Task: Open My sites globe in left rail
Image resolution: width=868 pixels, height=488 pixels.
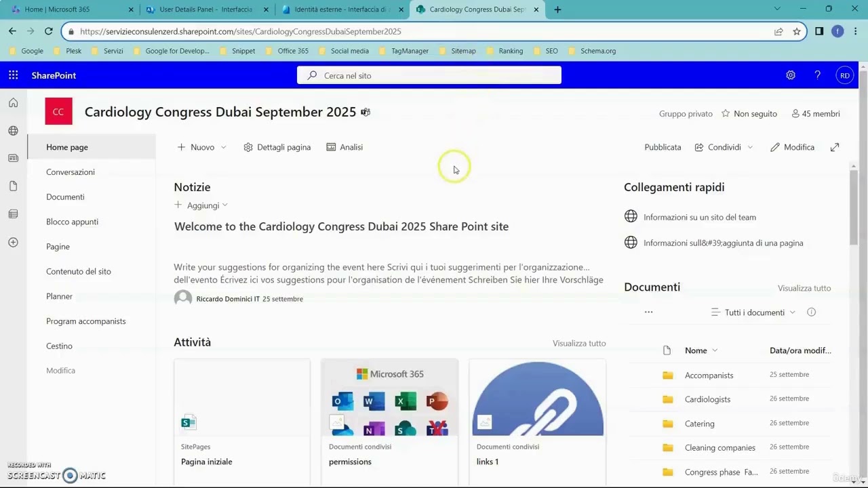Action: click(13, 131)
